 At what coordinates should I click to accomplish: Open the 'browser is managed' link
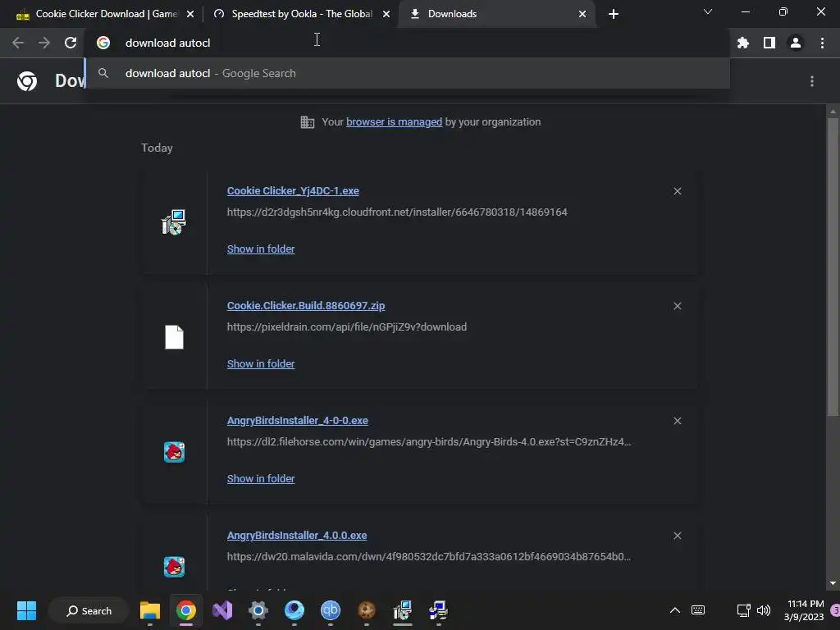395,122
